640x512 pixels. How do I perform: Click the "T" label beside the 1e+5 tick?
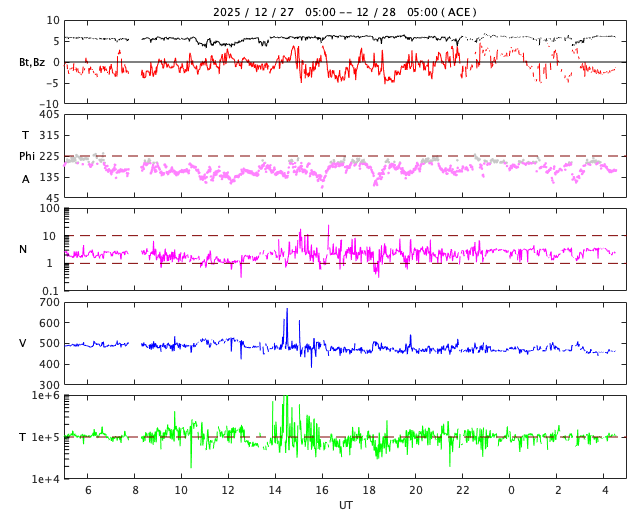(23, 437)
